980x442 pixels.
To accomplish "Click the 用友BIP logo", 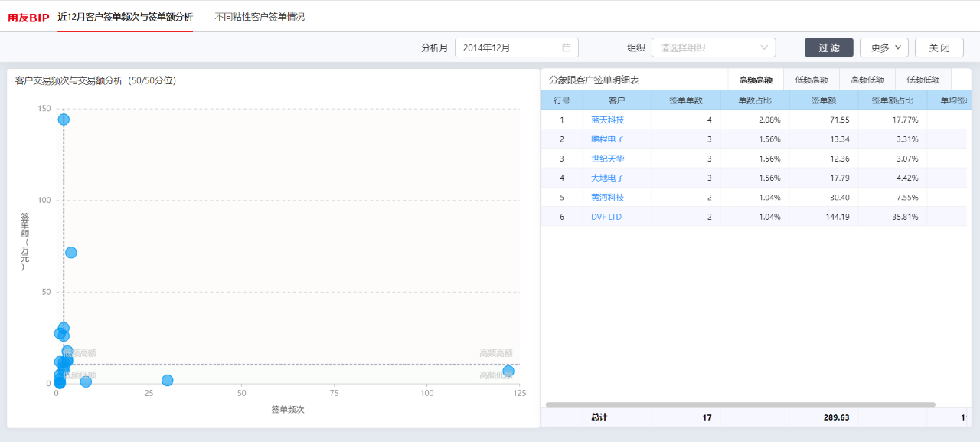I will click(x=28, y=17).
